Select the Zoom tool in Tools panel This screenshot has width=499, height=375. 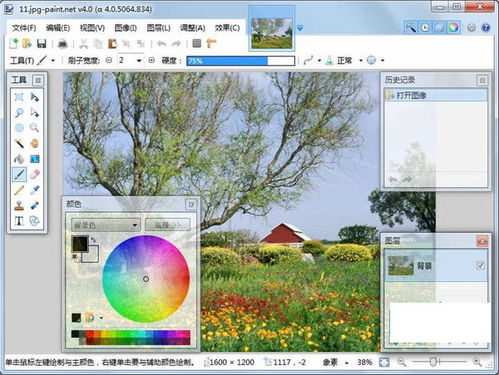(34, 128)
